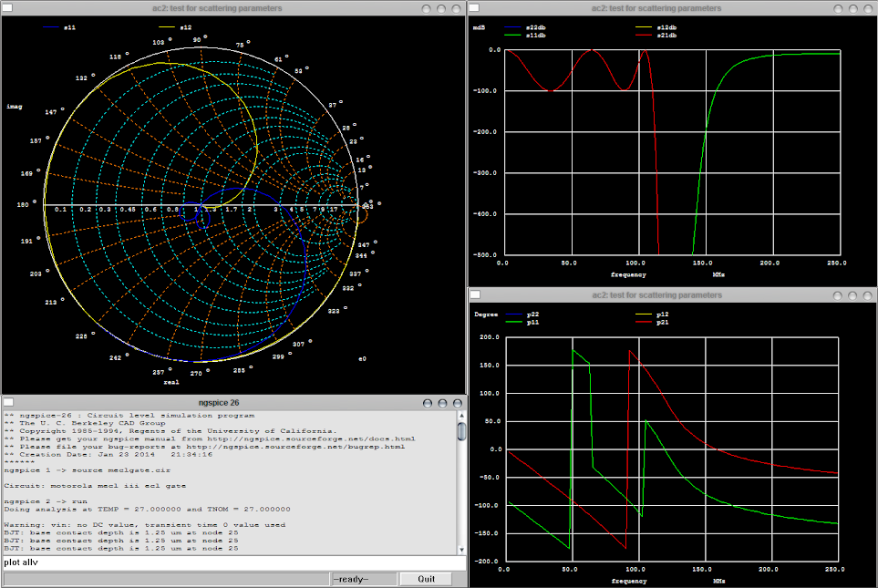Click the 'imag' axis label on Smith chart
878x588 pixels.
(x=15, y=107)
